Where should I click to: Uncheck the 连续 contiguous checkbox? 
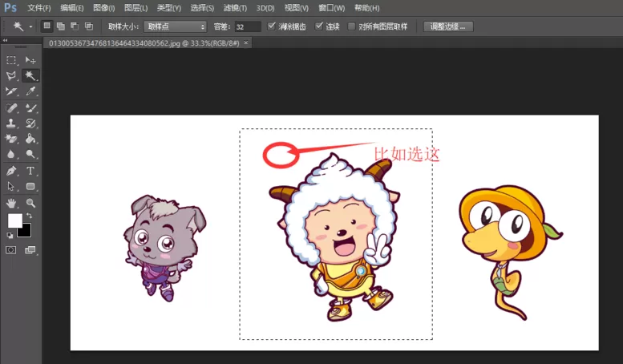[318, 26]
